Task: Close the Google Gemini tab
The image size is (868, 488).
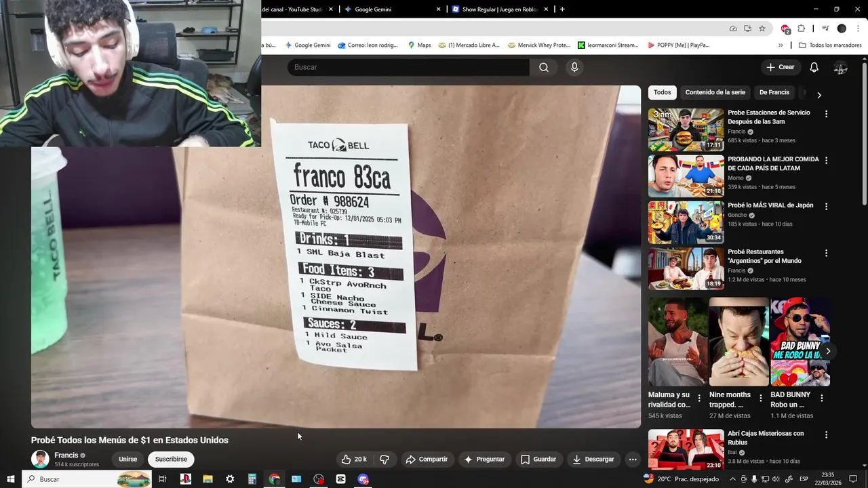Action: pos(438,9)
